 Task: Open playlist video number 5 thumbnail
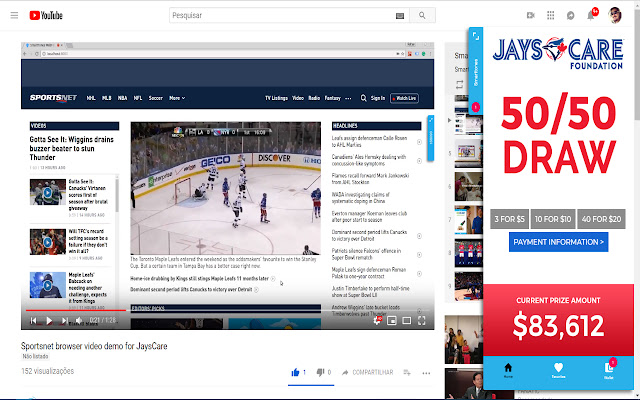[x=468, y=153]
